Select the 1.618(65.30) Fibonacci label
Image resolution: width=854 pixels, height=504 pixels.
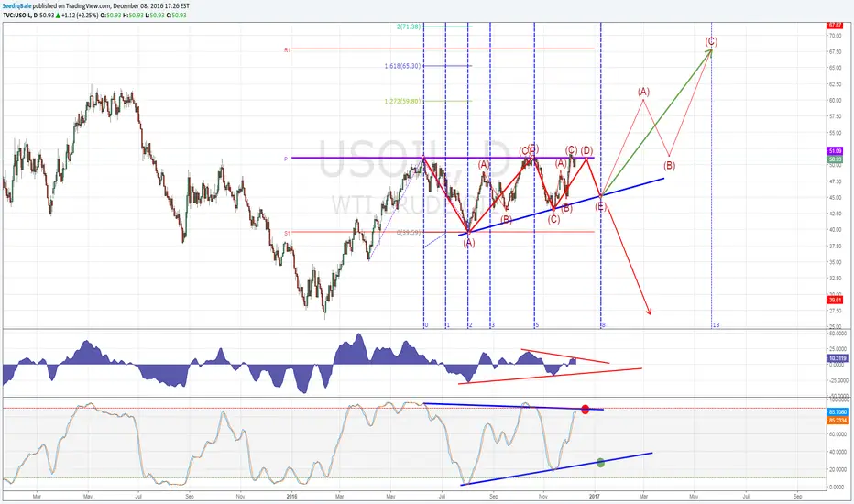coord(402,66)
